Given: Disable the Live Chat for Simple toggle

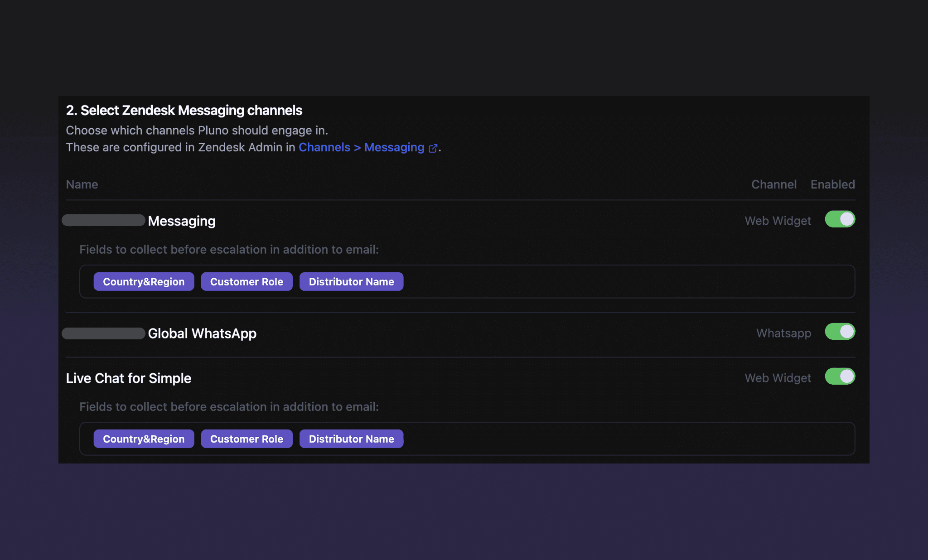Looking at the screenshot, I should point(839,376).
